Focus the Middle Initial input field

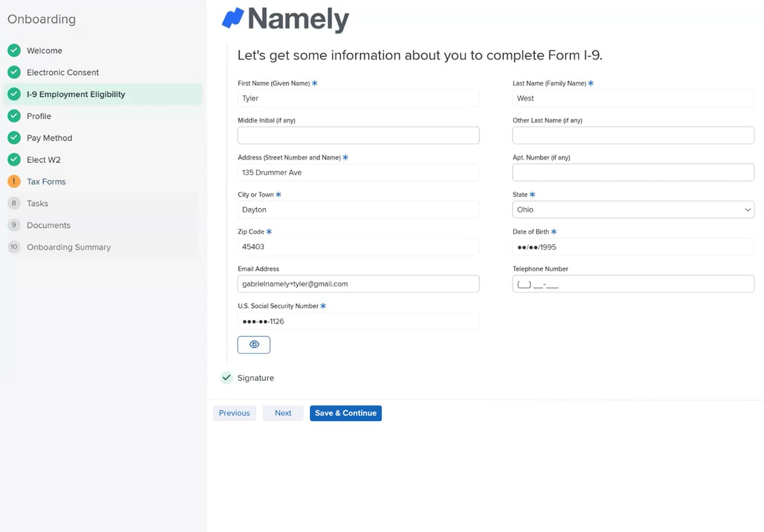(x=358, y=135)
